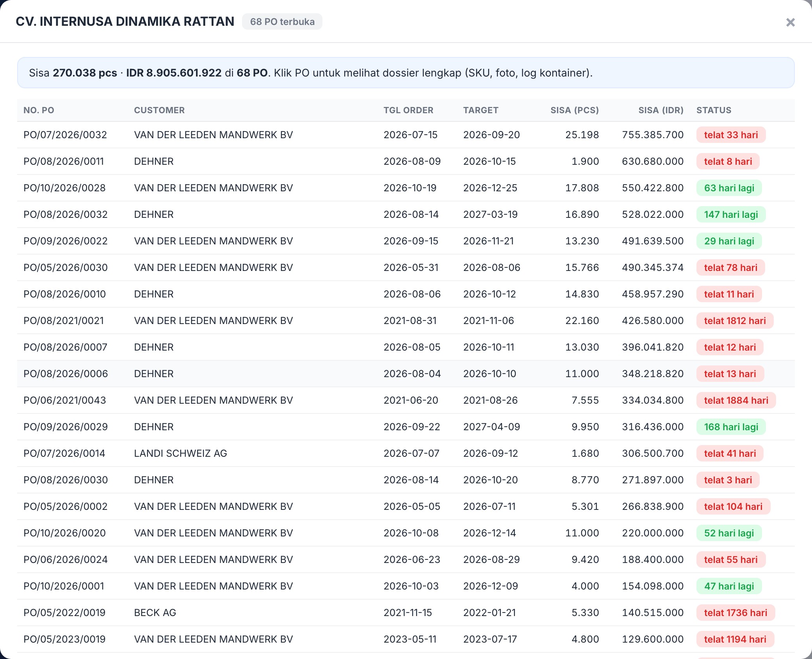
Task: Click '147 hari lagi' status badge
Action: (731, 214)
